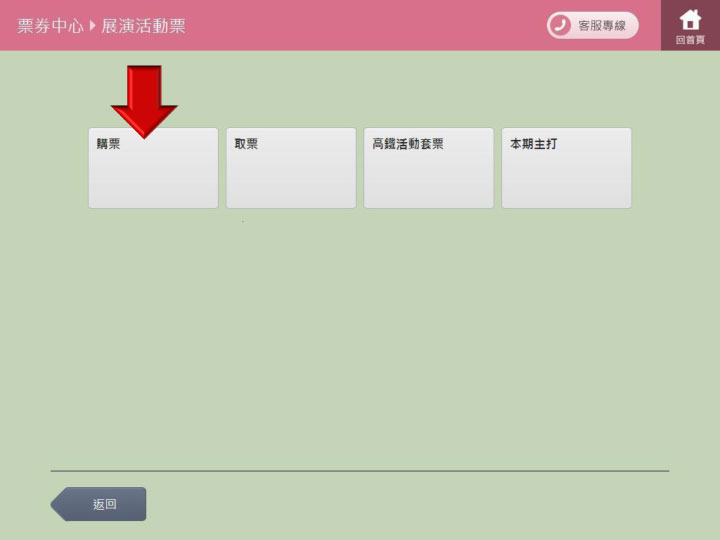Click the 取票 text label
Image resolution: width=720 pixels, height=540 pixels.
(x=246, y=144)
